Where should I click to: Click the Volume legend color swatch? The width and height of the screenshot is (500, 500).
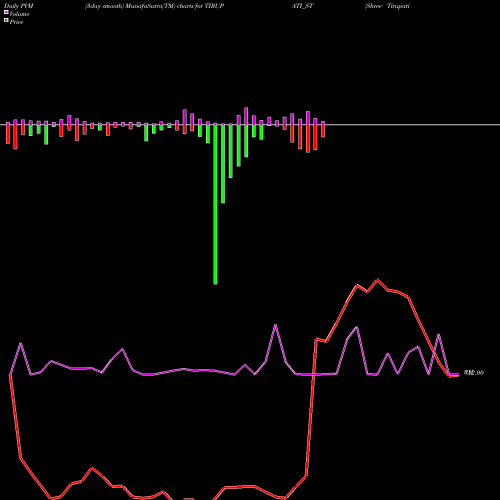(6, 12)
